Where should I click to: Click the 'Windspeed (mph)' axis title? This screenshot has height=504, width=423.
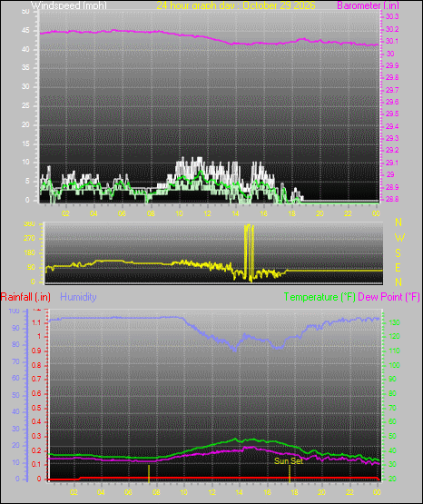(x=69, y=5)
